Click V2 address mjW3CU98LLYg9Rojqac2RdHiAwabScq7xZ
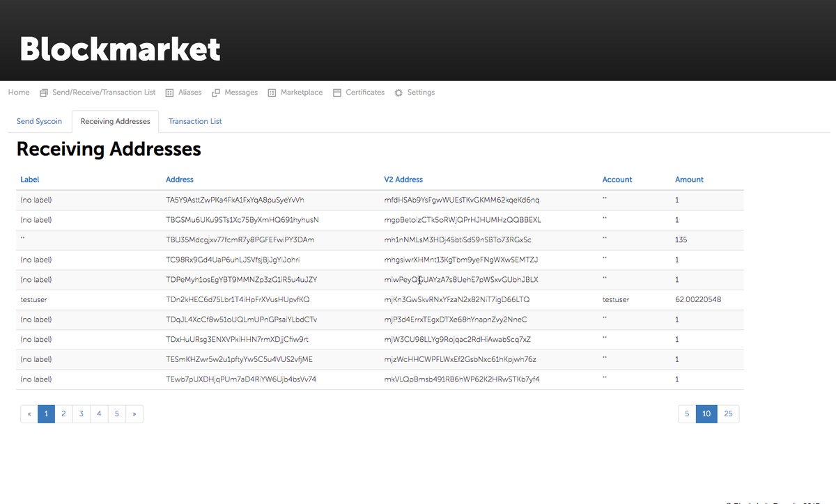 [x=458, y=340]
